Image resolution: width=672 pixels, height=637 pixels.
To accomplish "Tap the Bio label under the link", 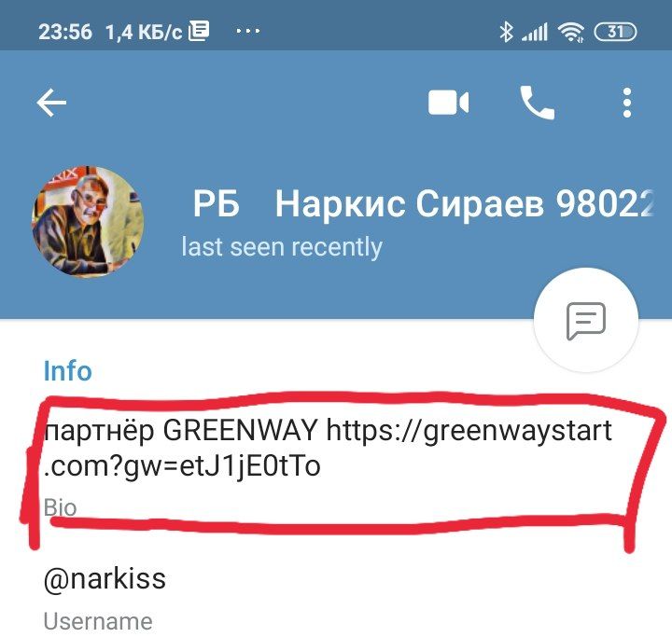I will click(x=60, y=508).
